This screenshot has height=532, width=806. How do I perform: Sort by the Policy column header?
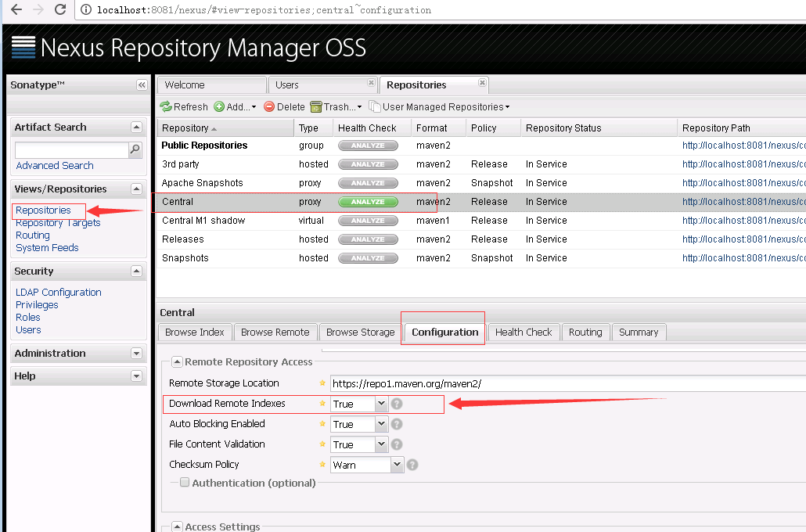point(493,128)
